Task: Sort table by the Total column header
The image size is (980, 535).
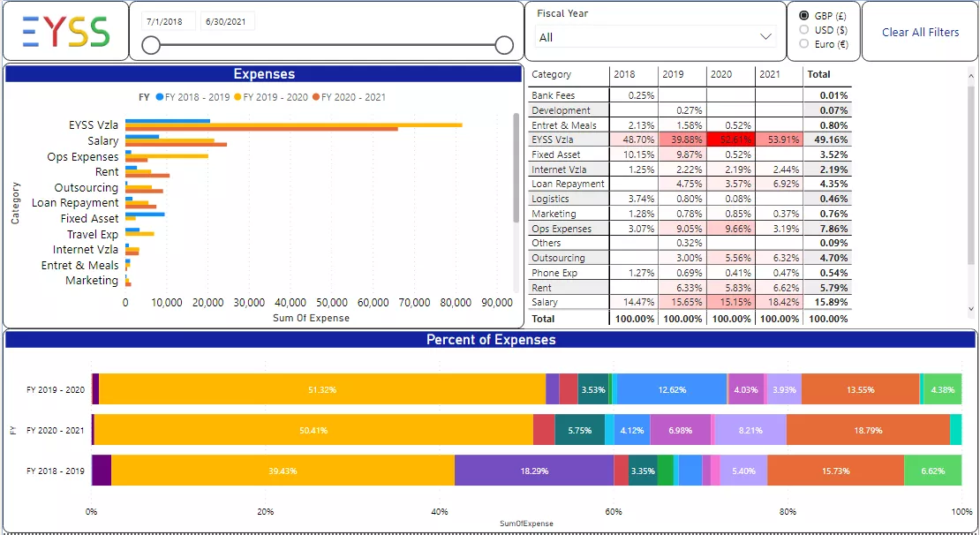Action: pos(818,75)
